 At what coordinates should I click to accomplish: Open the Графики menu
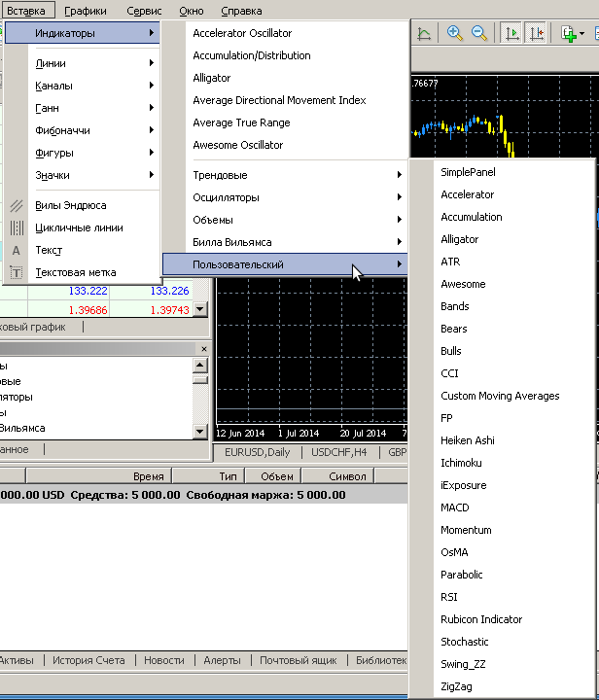point(86,11)
